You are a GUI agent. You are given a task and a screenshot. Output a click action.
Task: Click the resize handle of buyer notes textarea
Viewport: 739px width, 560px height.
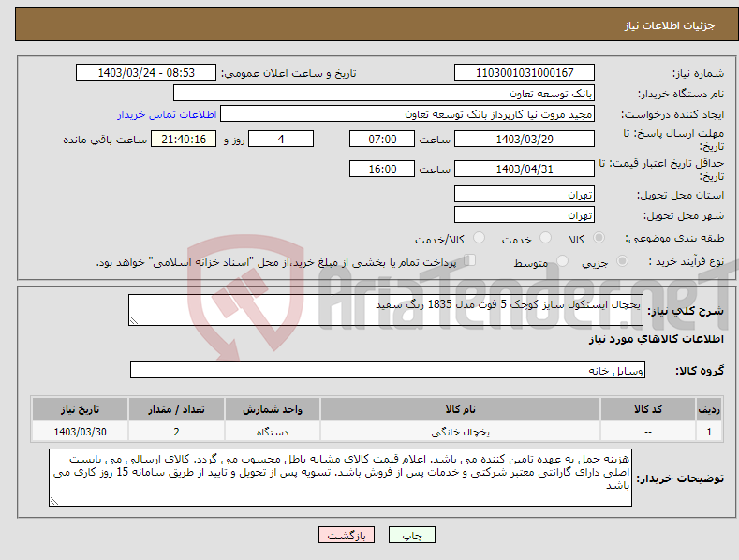[x=54, y=502]
